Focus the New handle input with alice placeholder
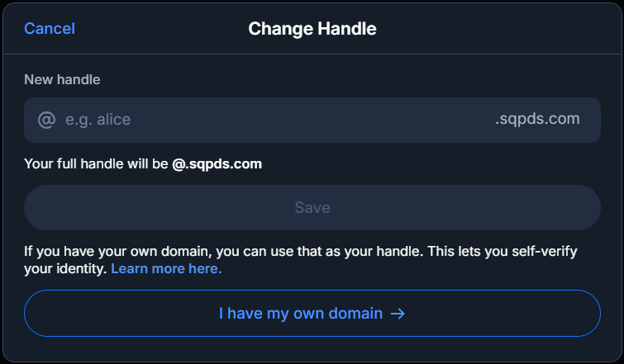The image size is (624, 364). coord(312,120)
